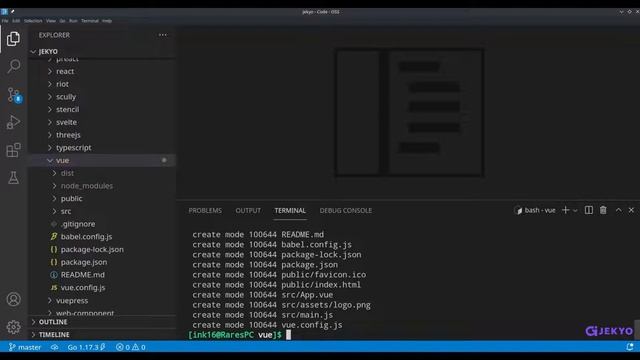Open the Accounts icon in activity bar

pos(13,299)
